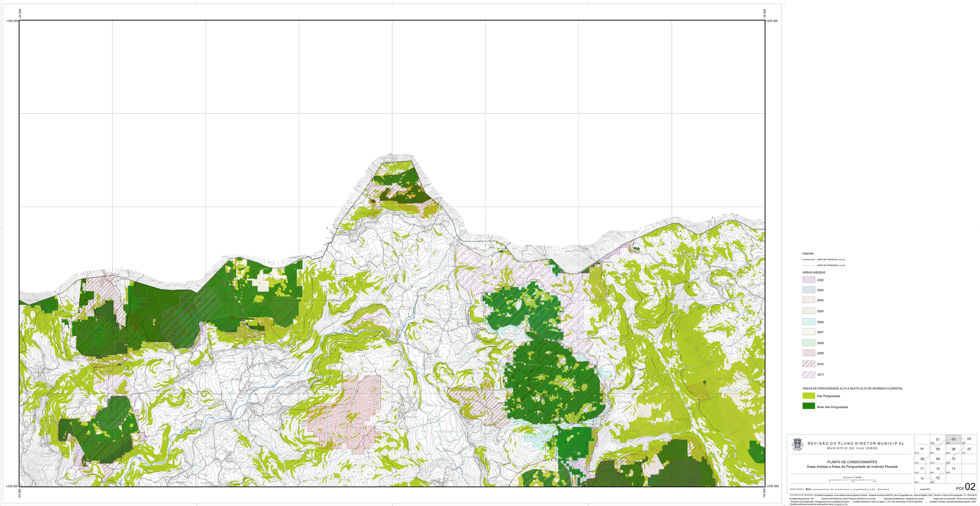Click 'Áreas Ardidas e Áreas de Perigosidade de Incêndio Florestal'

pyautogui.click(x=852, y=467)
